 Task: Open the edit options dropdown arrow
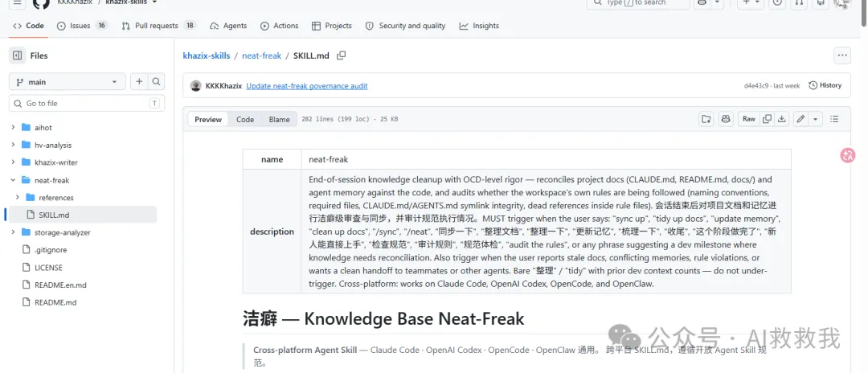tap(816, 119)
